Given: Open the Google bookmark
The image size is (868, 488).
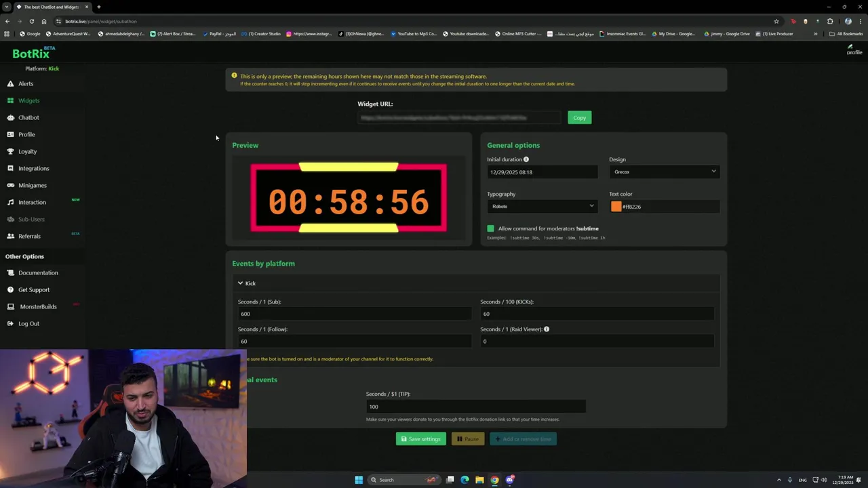Looking at the screenshot, I should [x=30, y=34].
